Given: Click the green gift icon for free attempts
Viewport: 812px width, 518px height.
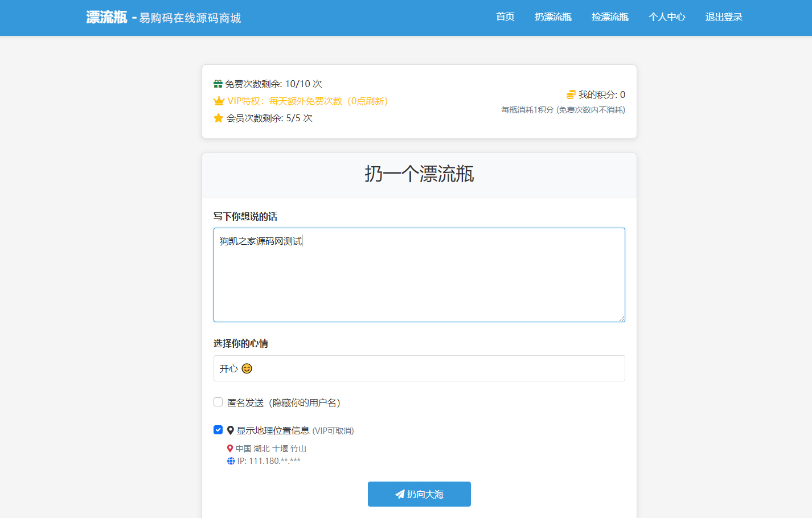Looking at the screenshot, I should (x=218, y=84).
